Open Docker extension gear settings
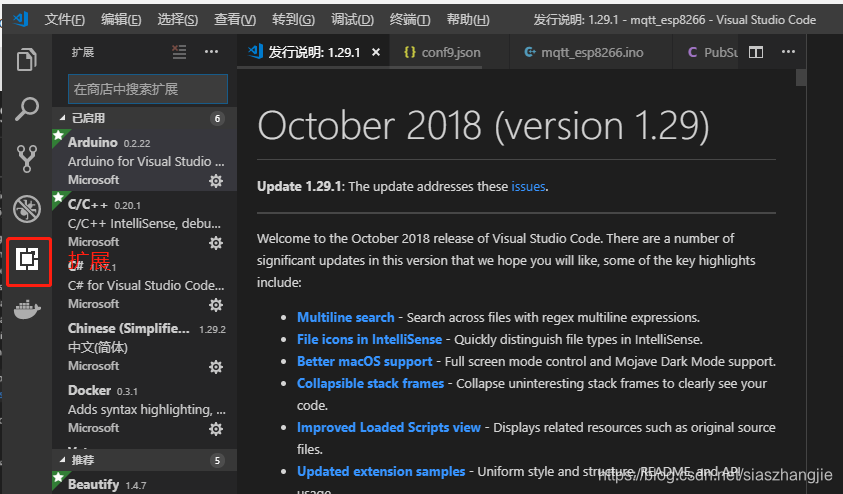The image size is (843, 494). point(216,428)
